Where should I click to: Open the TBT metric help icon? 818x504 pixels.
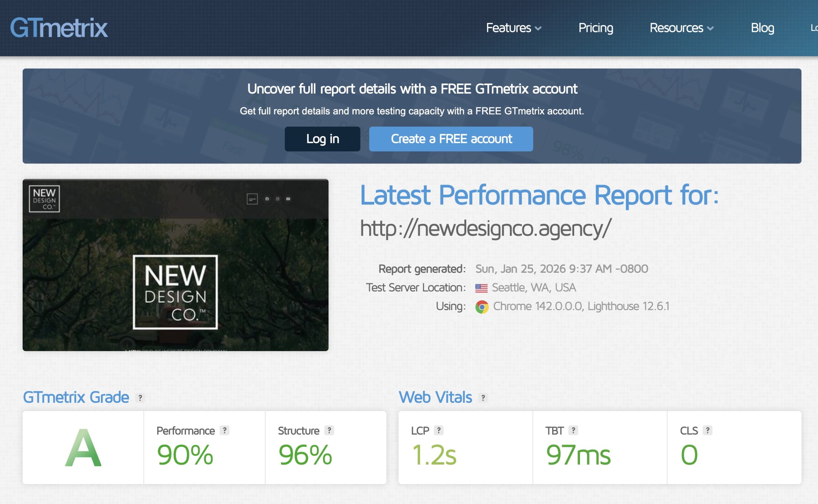tap(573, 431)
